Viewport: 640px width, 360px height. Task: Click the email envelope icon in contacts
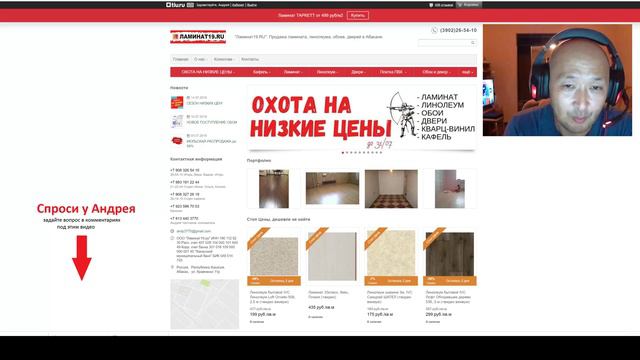pyautogui.click(x=172, y=231)
